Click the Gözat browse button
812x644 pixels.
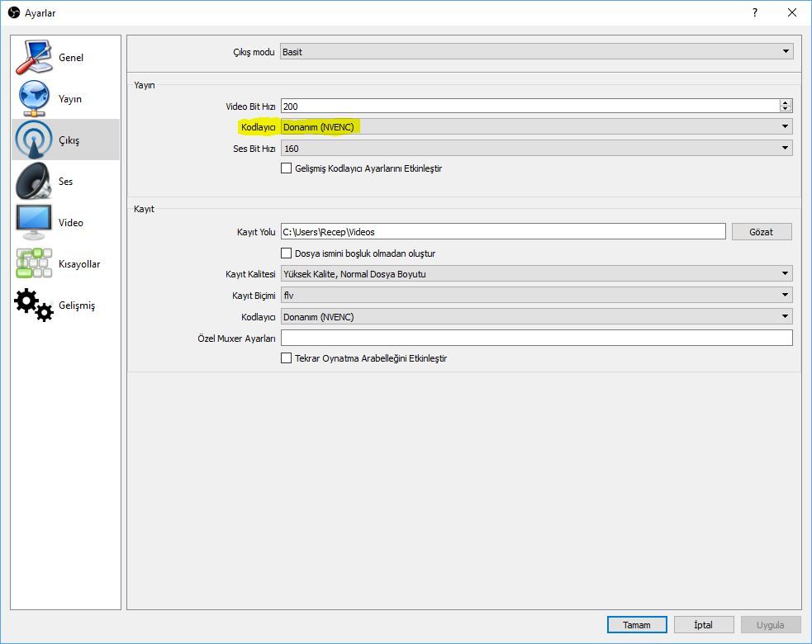762,232
